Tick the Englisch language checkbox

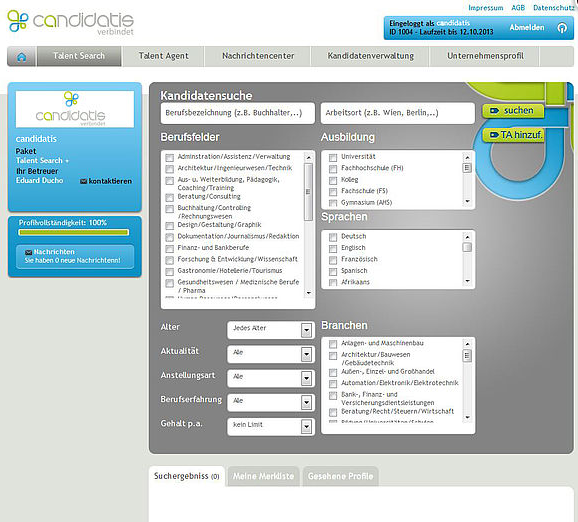[x=333, y=249]
